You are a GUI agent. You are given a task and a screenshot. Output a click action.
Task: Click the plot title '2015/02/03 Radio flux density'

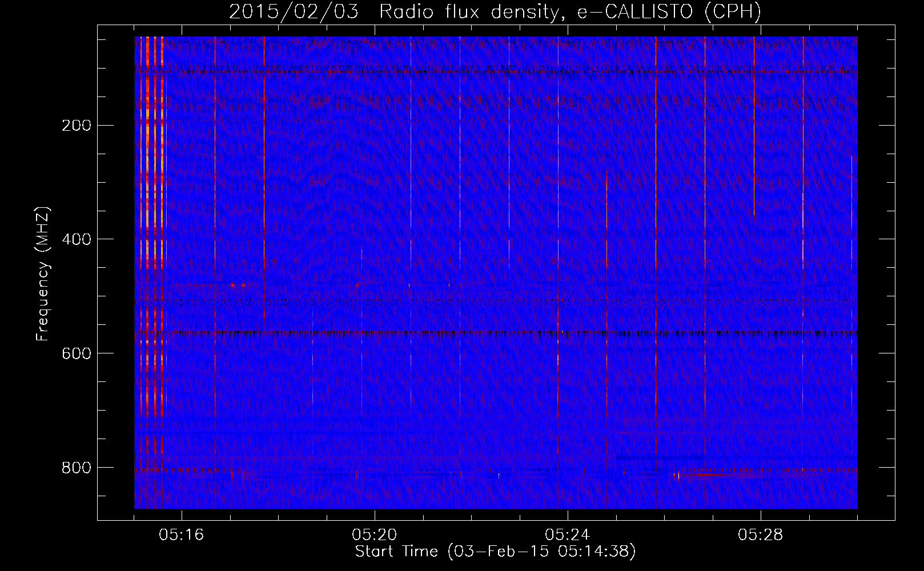click(x=495, y=12)
